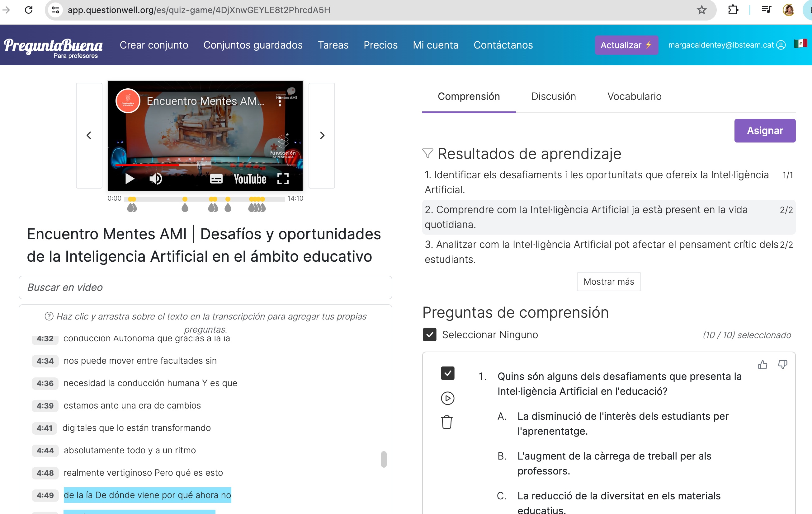This screenshot has height=514, width=812.
Task: Mute the video volume
Action: coord(156,179)
